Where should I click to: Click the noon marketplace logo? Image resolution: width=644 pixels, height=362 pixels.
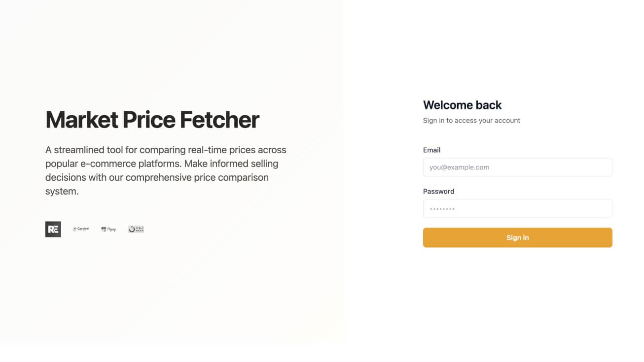click(136, 229)
